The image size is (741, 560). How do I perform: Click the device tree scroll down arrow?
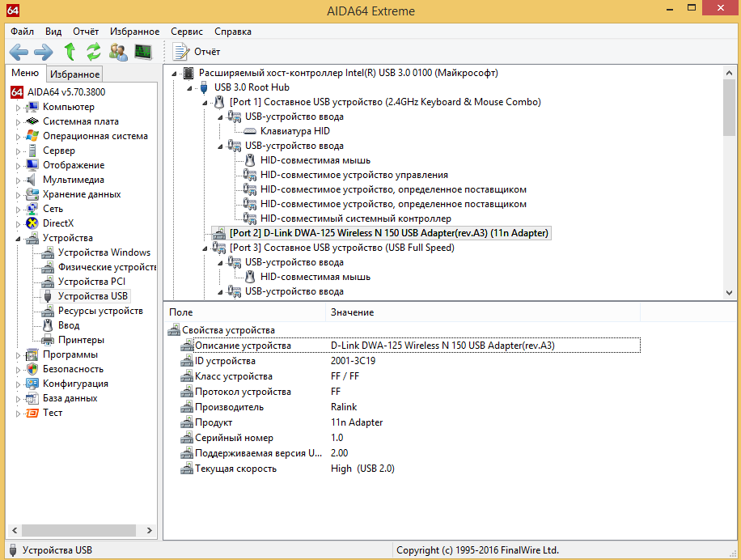[729, 292]
